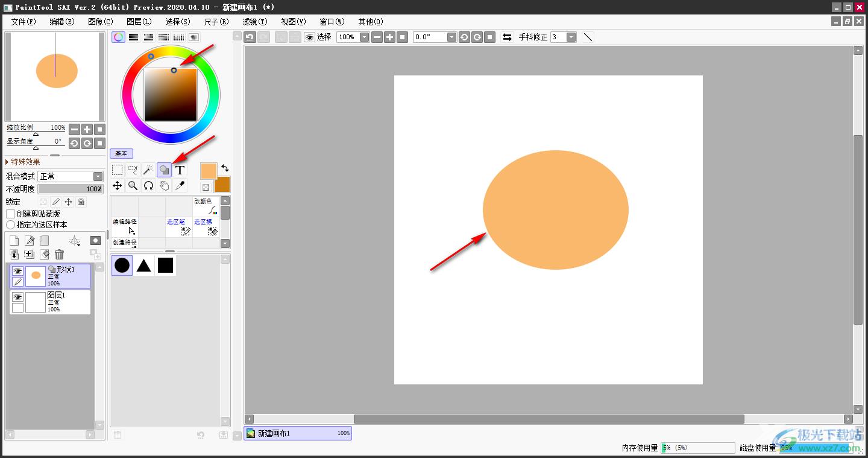Toggle the lock all padlock icon
Screen dimensions: 868x458
pos(81,202)
